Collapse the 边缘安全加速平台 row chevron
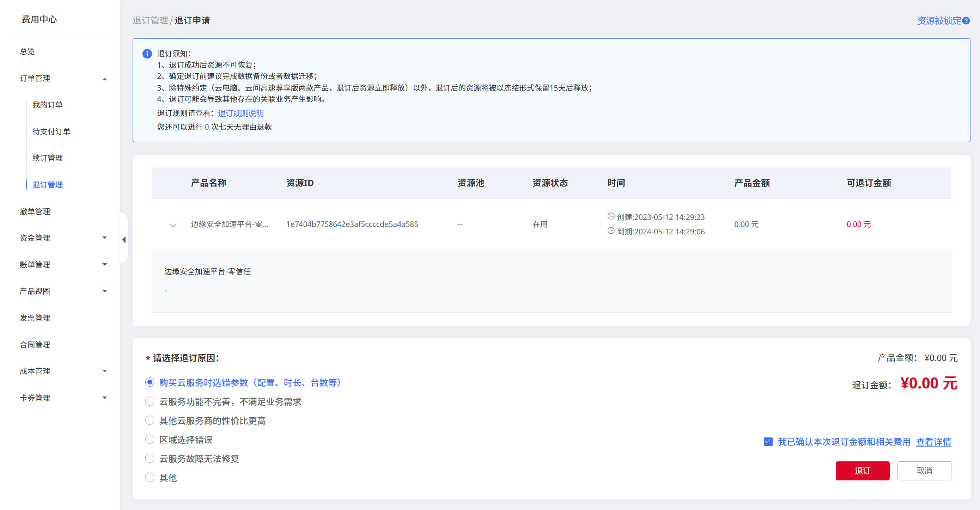Viewport: 980px width, 510px height. (173, 225)
